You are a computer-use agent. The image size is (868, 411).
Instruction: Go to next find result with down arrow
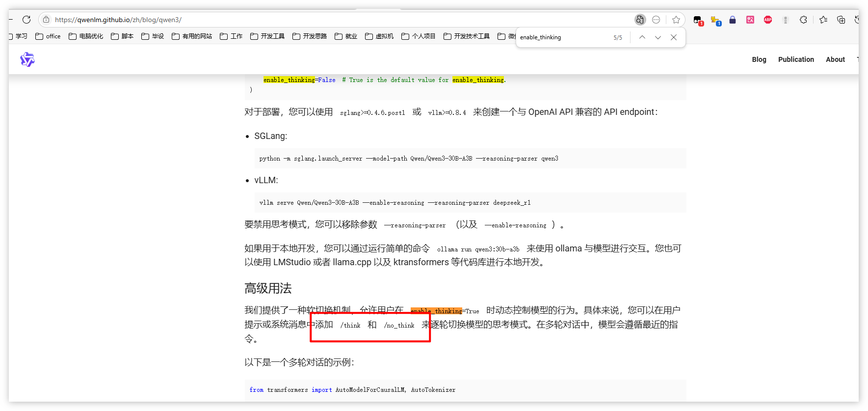click(x=658, y=37)
